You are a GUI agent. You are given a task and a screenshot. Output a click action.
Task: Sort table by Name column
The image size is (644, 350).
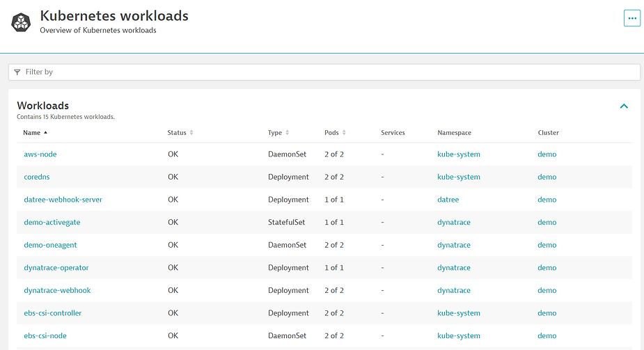(x=36, y=132)
